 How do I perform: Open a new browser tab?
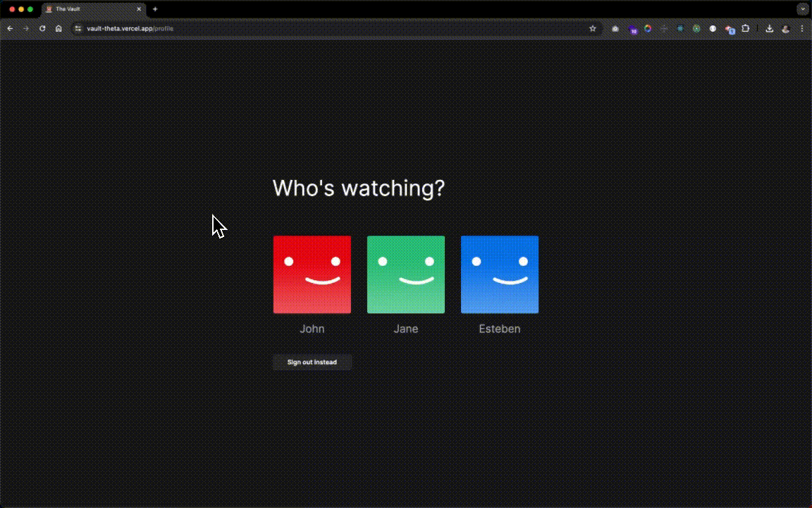click(155, 9)
